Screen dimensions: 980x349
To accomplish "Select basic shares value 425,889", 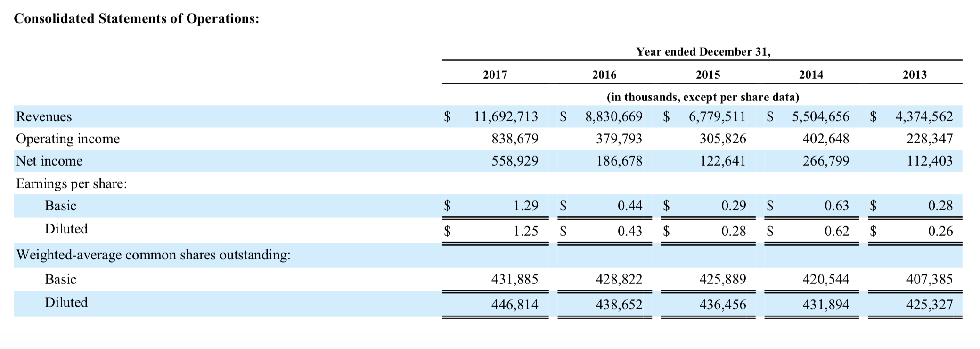I will click(x=723, y=280).
